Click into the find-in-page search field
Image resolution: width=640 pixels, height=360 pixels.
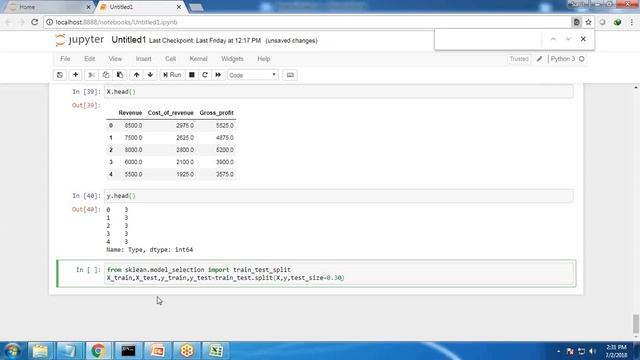[x=489, y=39]
